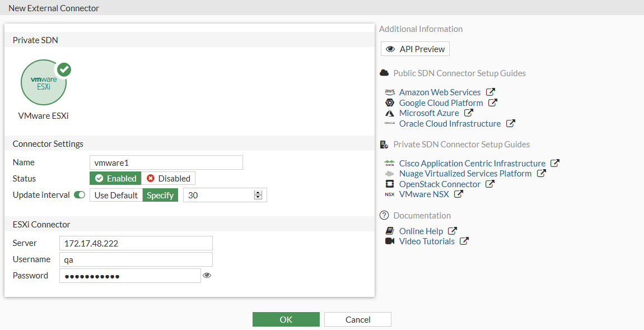The height and width of the screenshot is (330, 644).
Task: Set Status to Disabled
Action: pyautogui.click(x=169, y=179)
